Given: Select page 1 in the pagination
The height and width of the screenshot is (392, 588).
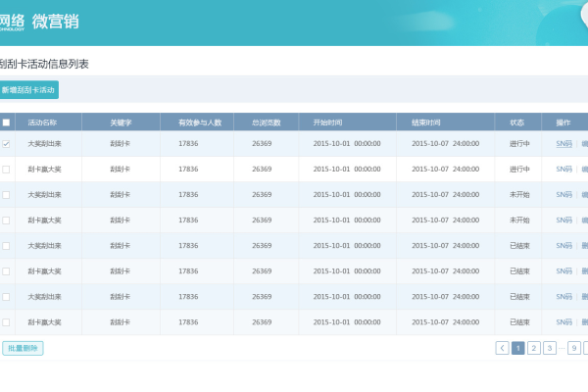Looking at the screenshot, I should (518, 348).
